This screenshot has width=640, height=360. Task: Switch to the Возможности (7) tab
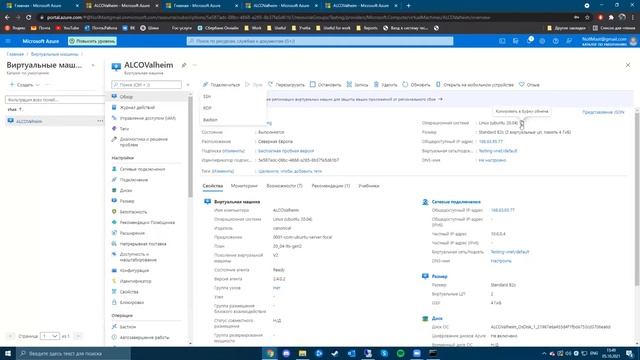284,186
